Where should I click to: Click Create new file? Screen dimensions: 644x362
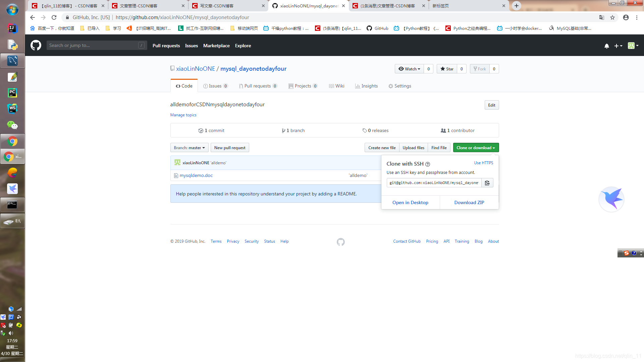coord(382,148)
